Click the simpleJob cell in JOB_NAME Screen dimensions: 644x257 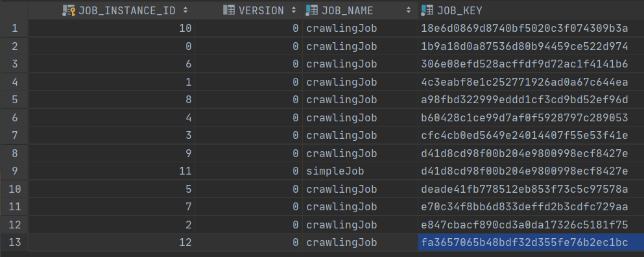pyautogui.click(x=360, y=171)
